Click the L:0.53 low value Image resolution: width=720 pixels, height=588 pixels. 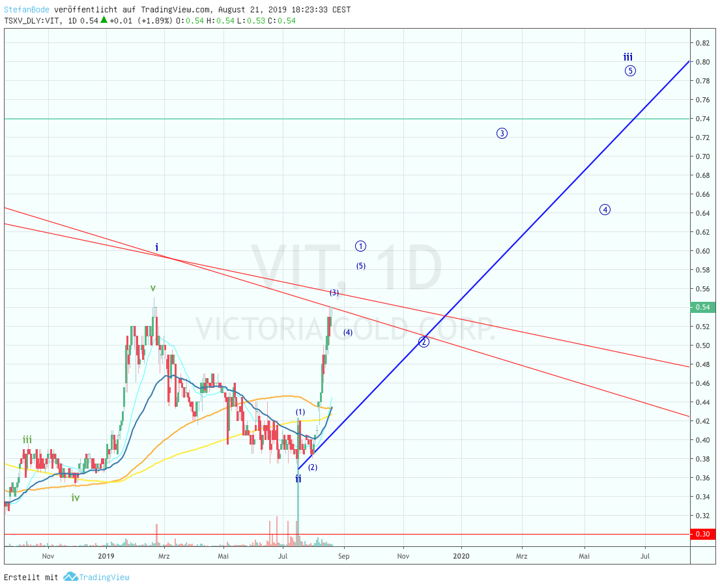(x=251, y=21)
